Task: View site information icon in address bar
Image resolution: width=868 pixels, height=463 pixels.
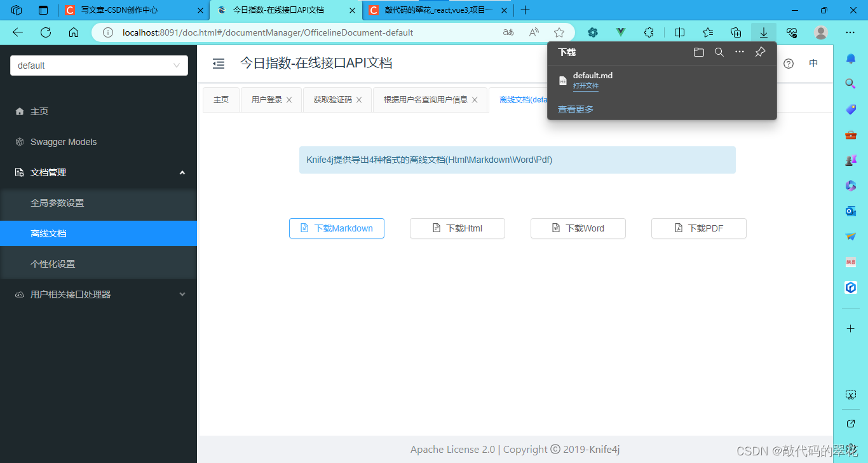Action: click(x=108, y=32)
